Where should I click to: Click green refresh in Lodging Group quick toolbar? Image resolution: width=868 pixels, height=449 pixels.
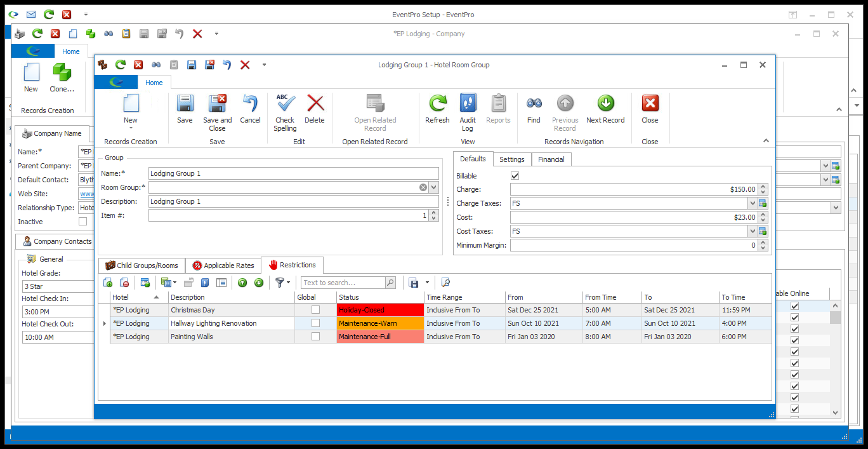pos(121,65)
